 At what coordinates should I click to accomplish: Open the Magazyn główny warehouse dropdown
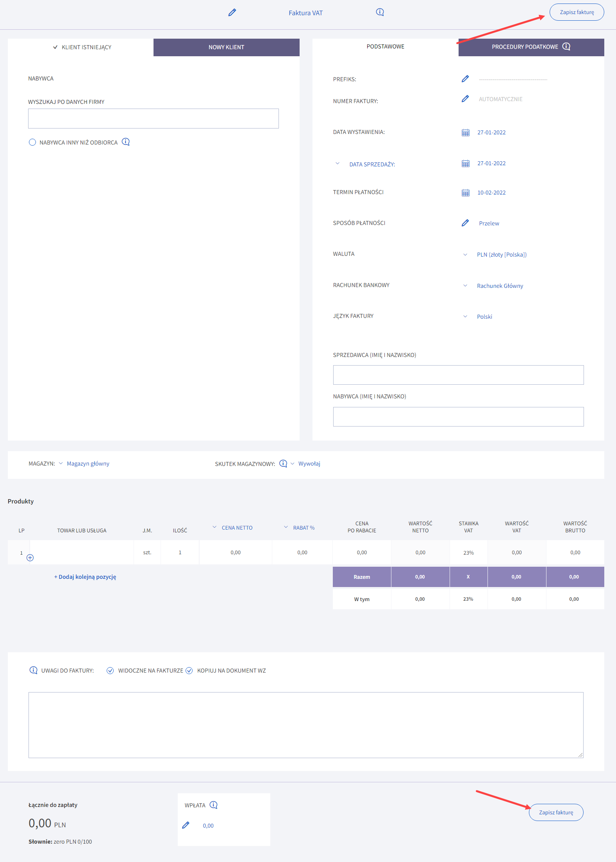pyautogui.click(x=88, y=464)
